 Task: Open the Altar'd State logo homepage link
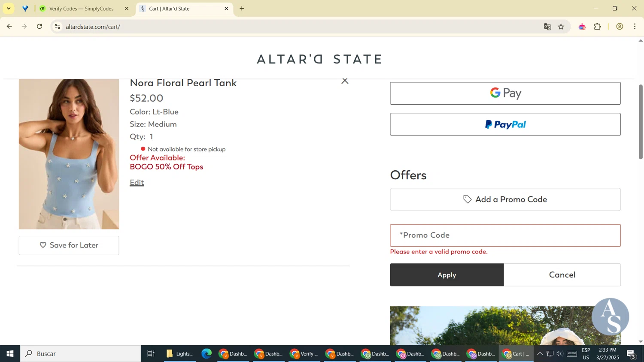pyautogui.click(x=319, y=59)
